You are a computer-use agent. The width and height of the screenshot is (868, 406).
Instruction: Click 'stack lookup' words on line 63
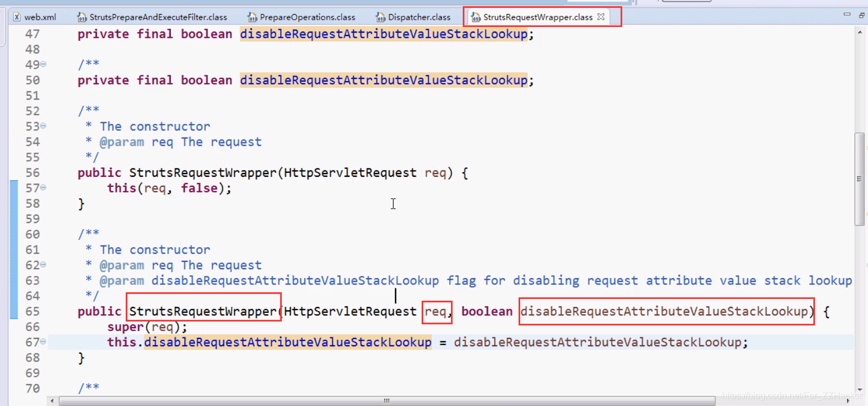click(808, 280)
